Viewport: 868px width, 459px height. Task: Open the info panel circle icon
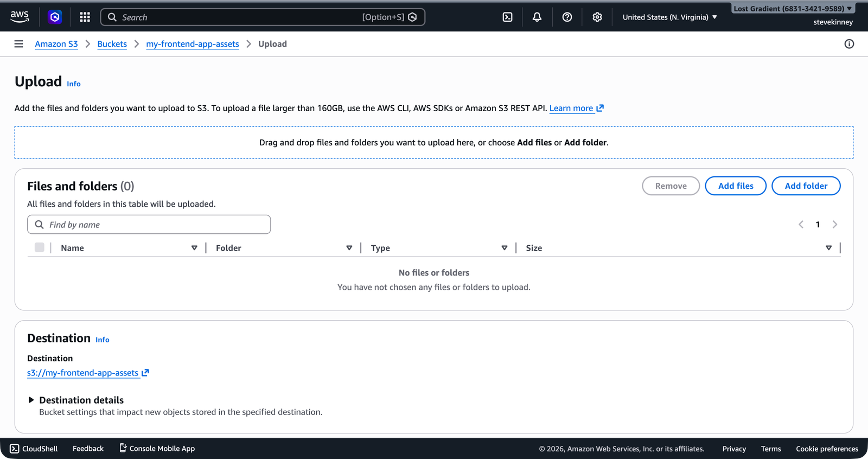849,44
